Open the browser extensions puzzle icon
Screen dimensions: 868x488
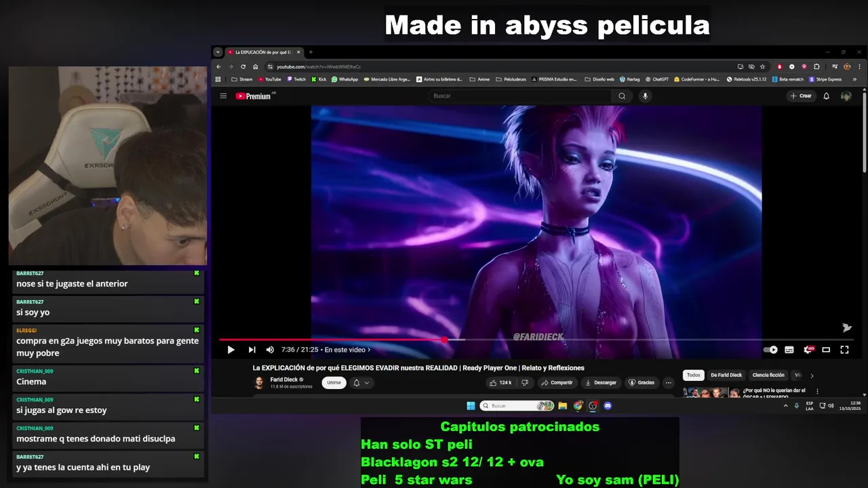coord(816,66)
